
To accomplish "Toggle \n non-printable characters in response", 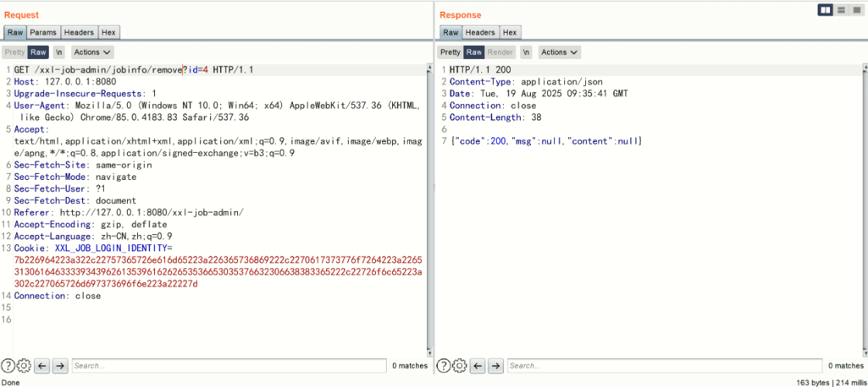I will [526, 52].
